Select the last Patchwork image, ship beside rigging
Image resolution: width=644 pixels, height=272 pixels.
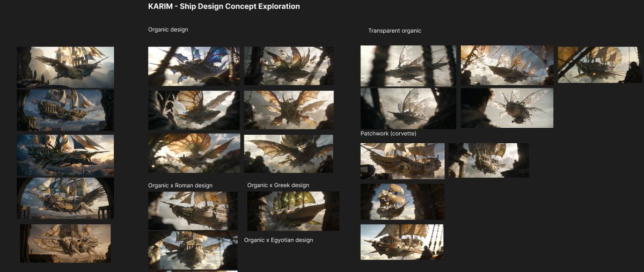[x=402, y=242]
